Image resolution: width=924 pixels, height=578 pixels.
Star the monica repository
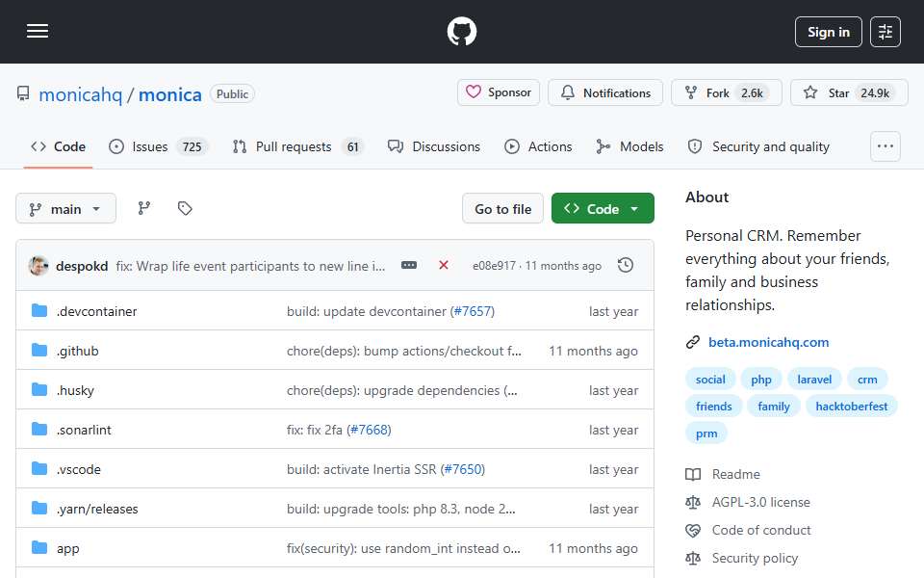click(x=849, y=92)
